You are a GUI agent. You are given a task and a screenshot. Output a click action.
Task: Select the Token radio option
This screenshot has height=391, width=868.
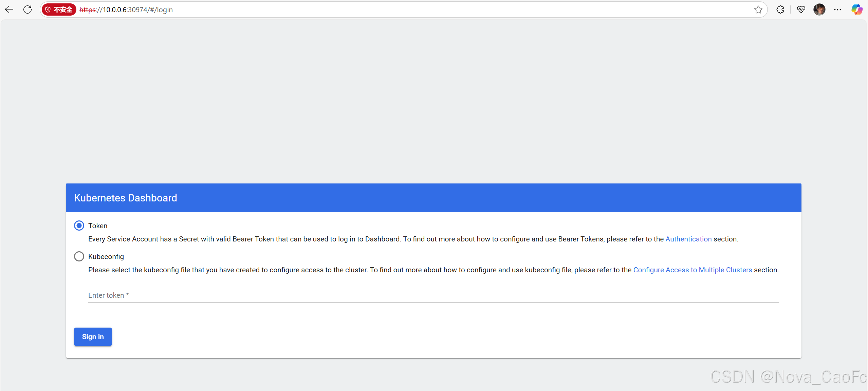79,226
